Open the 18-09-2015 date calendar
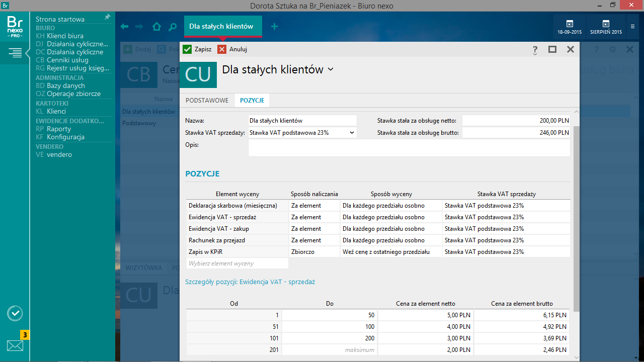Viewport: 644px width, 362px height. (x=570, y=27)
